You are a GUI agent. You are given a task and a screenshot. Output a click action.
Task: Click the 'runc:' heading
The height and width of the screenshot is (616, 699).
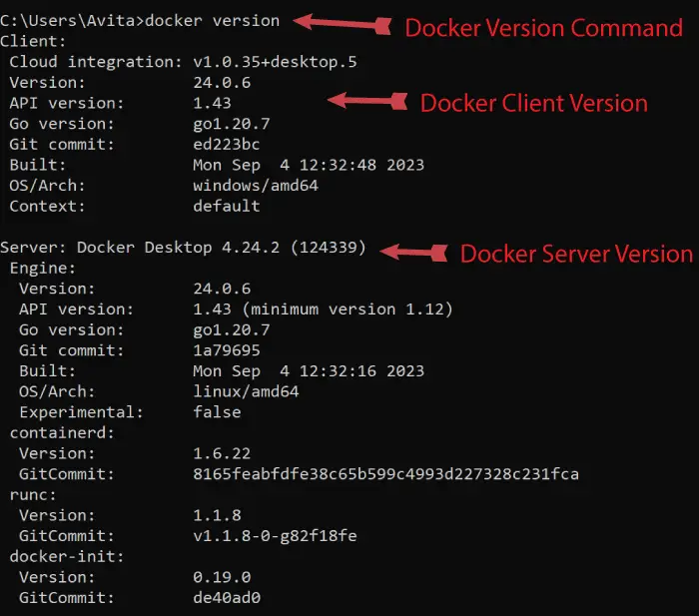[33, 495]
